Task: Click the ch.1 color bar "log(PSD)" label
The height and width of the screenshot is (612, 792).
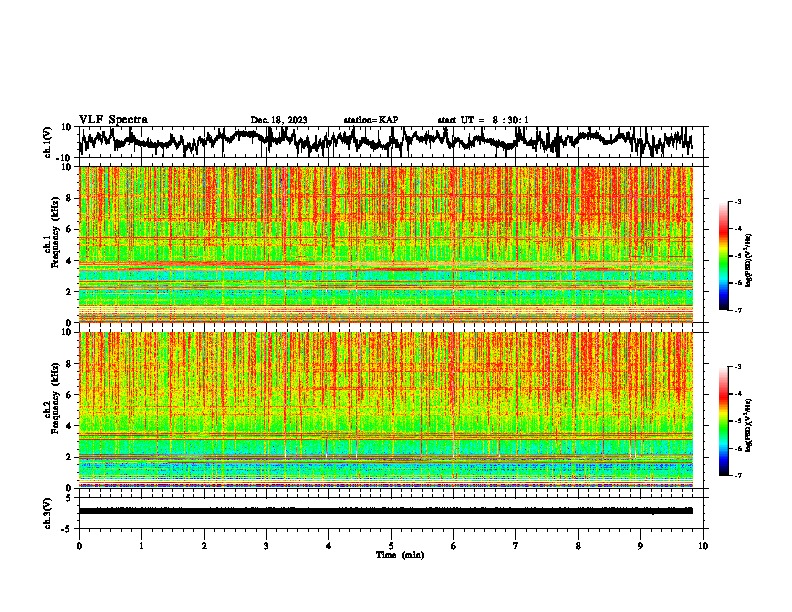Action: (748, 261)
